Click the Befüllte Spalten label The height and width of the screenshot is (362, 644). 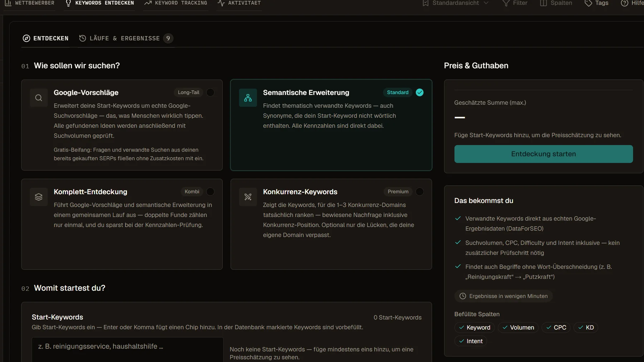pos(477,314)
